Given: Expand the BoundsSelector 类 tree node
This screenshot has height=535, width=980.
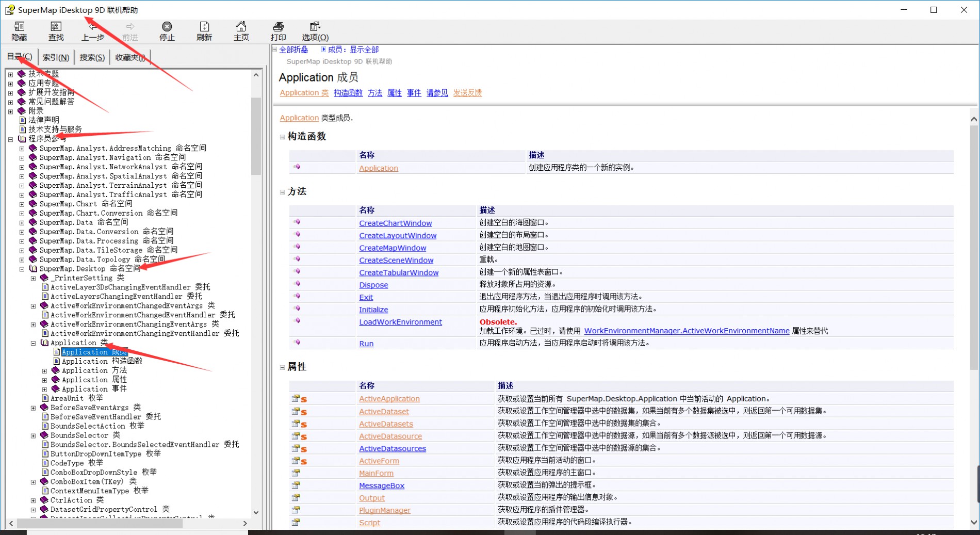Looking at the screenshot, I should [33, 436].
